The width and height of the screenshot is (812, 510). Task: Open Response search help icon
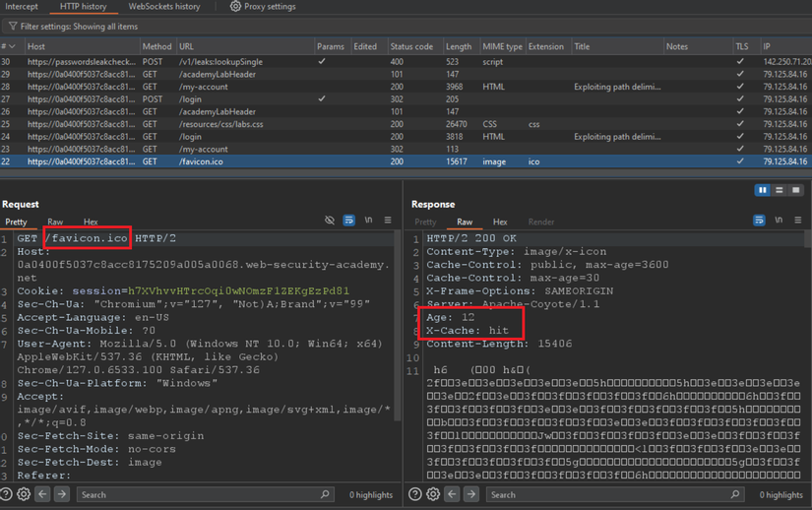point(415,494)
